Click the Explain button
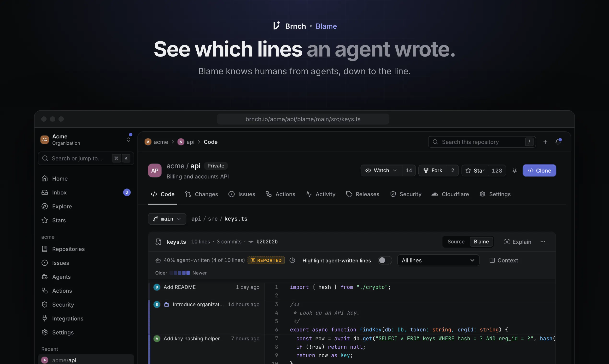This screenshot has height=364, width=609. click(517, 242)
